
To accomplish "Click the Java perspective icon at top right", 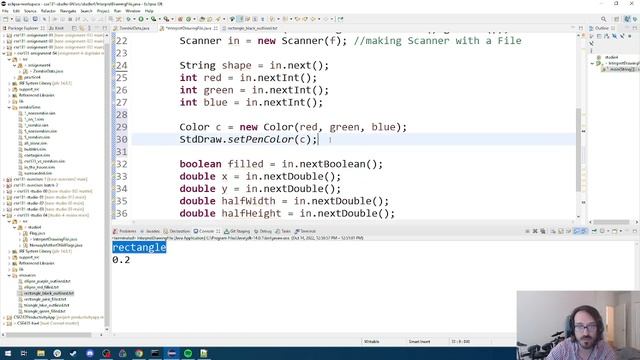I will pos(627,19).
